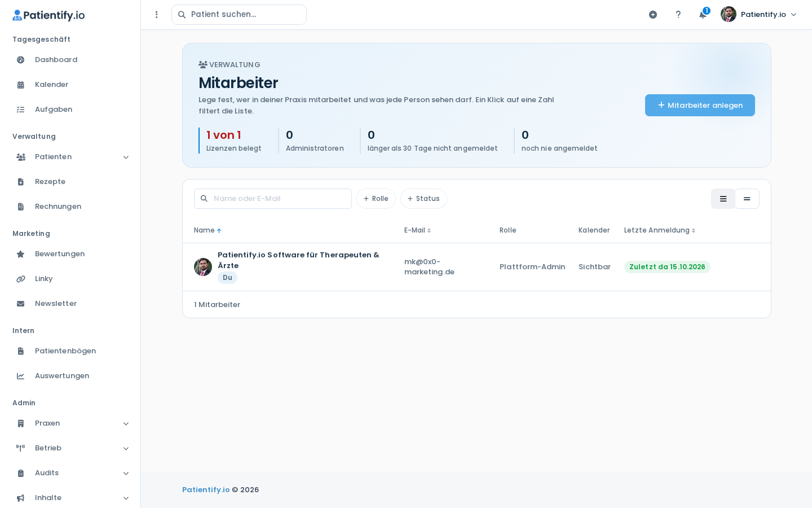Expand the Inhalte submenu

coord(126,498)
